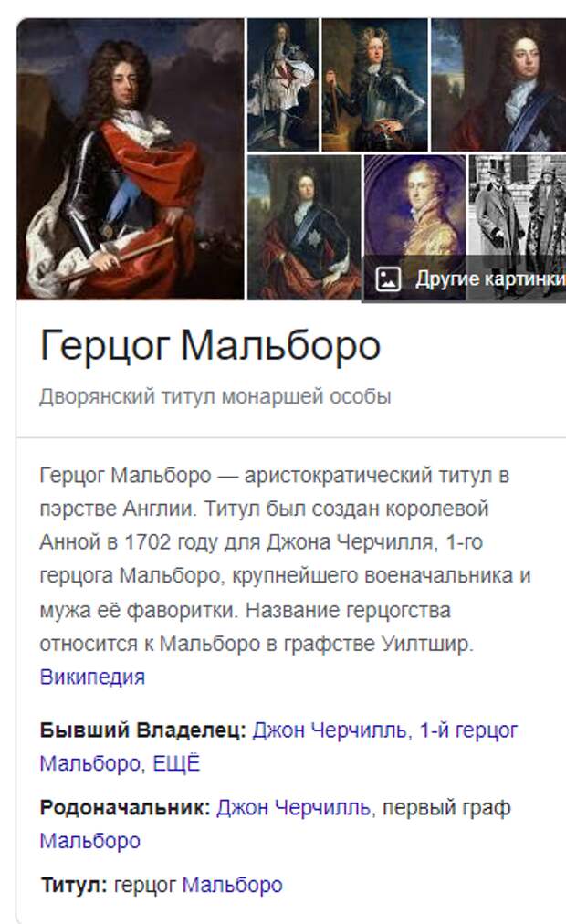Open the large main portrait in red cloak
Image resolution: width=566 pixels, height=924 pixels.
(x=131, y=159)
